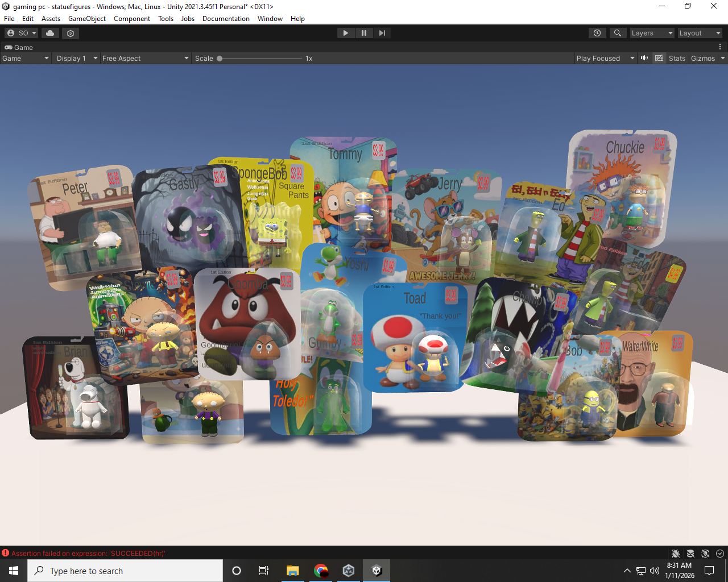Open the Play Focused dropdown
728x582 pixels.
tap(605, 58)
